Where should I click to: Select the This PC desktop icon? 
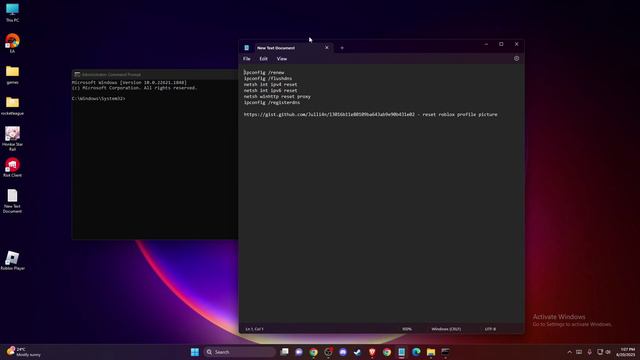[12, 13]
